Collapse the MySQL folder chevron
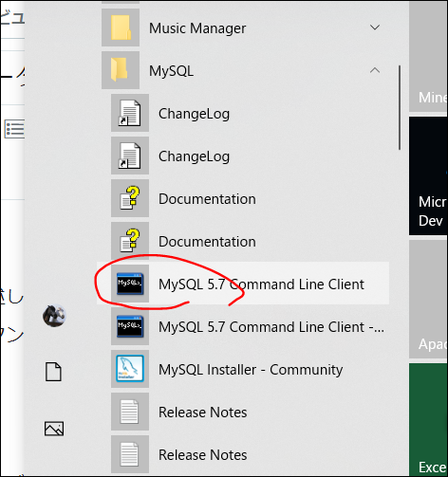The width and height of the screenshot is (448, 477). 375,70
